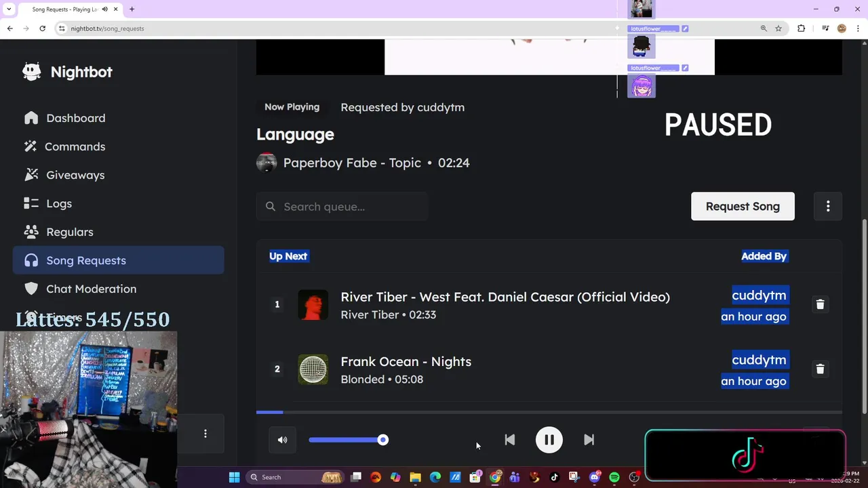
Task: Mute the tab audio speaker icon
Action: point(104,9)
